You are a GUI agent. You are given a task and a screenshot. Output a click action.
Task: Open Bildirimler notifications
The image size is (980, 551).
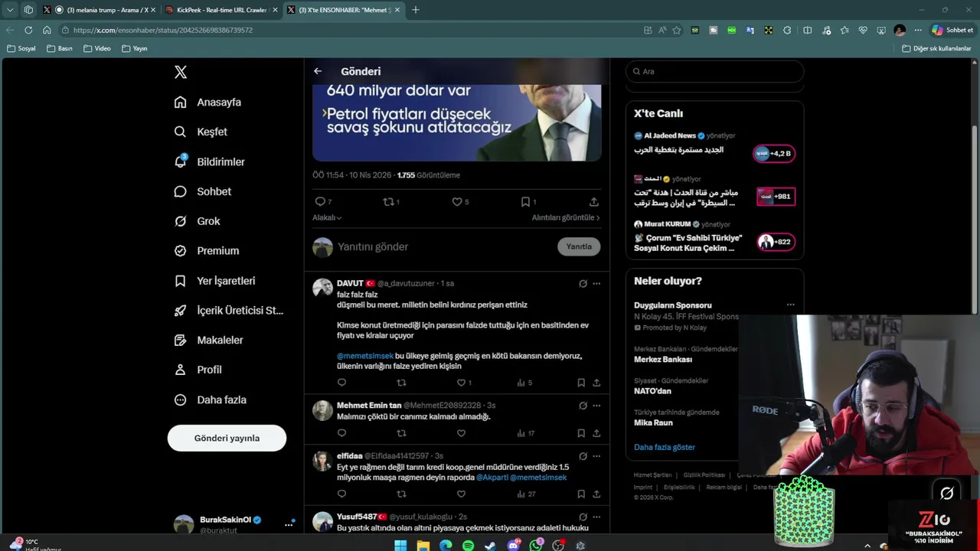210,161
